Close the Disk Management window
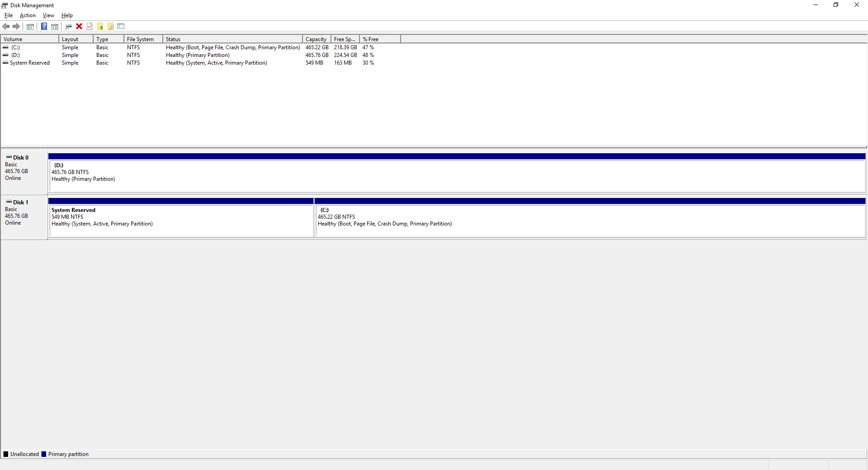The image size is (868, 470). click(x=857, y=5)
